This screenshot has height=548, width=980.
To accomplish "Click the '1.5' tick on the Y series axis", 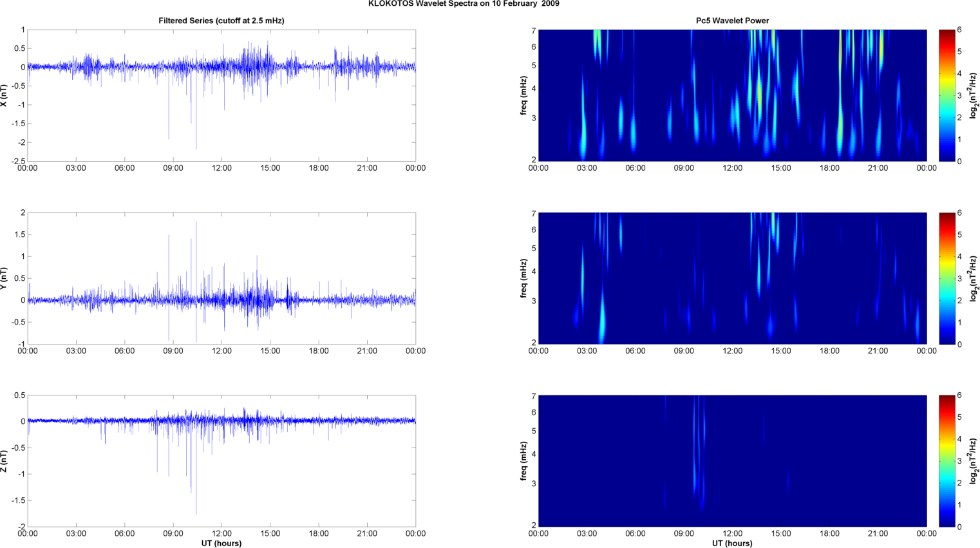I will coord(20,234).
